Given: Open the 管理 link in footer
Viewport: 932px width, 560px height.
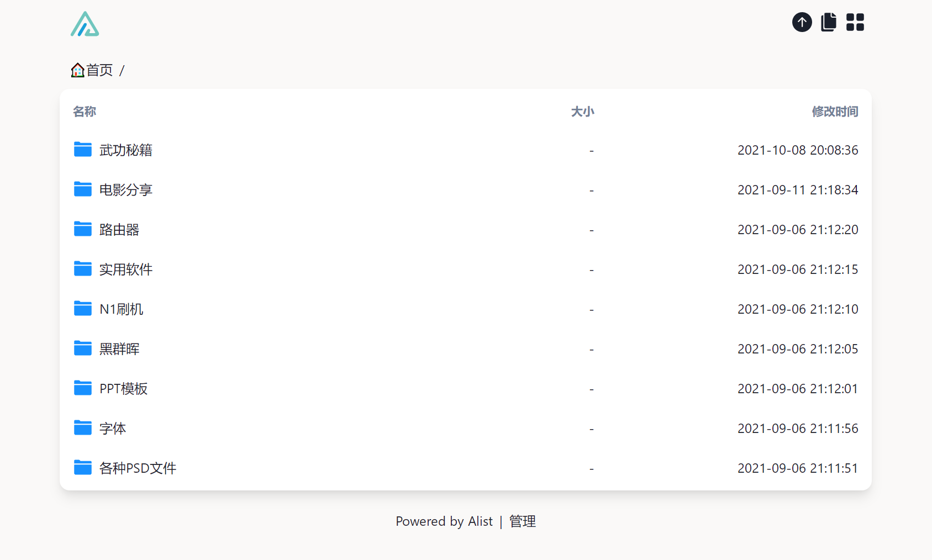Looking at the screenshot, I should (522, 521).
